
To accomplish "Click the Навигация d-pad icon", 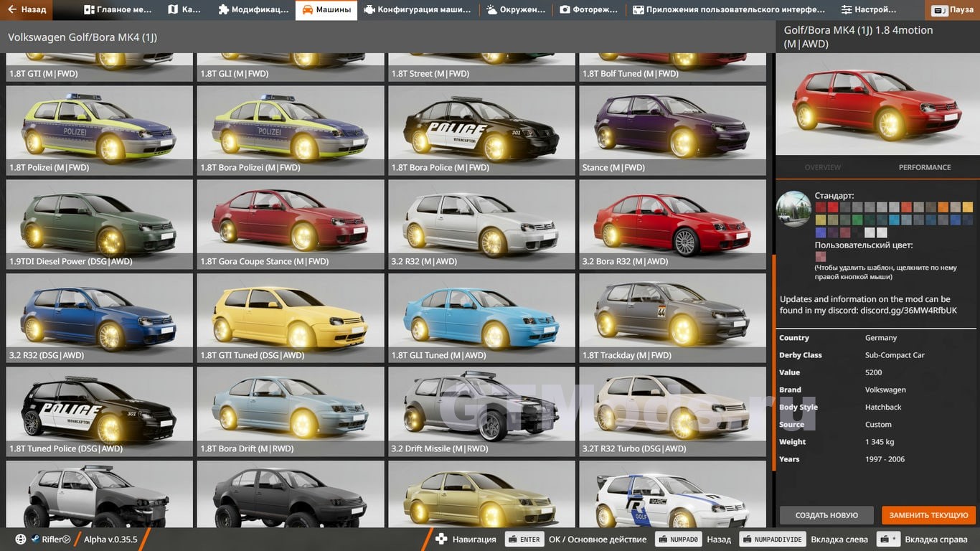I will pyautogui.click(x=441, y=540).
